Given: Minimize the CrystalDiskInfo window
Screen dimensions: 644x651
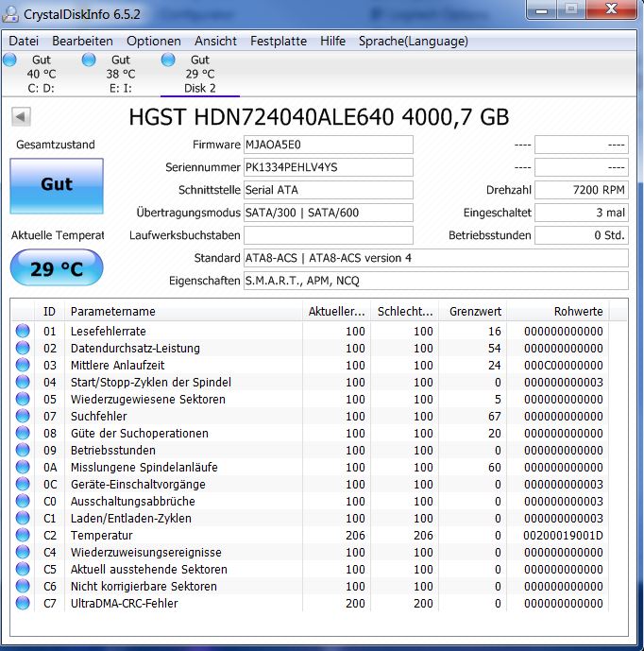Looking at the screenshot, I should [x=541, y=9].
